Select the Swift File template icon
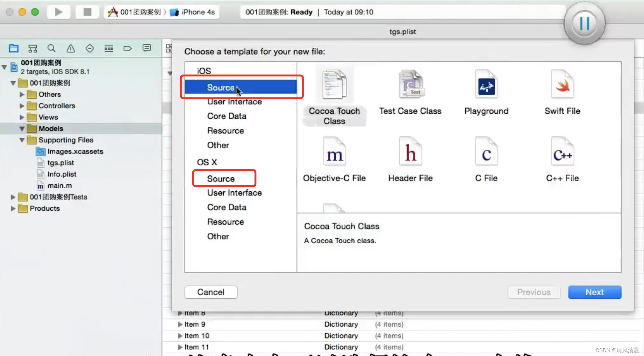The height and width of the screenshot is (356, 644). 562,85
